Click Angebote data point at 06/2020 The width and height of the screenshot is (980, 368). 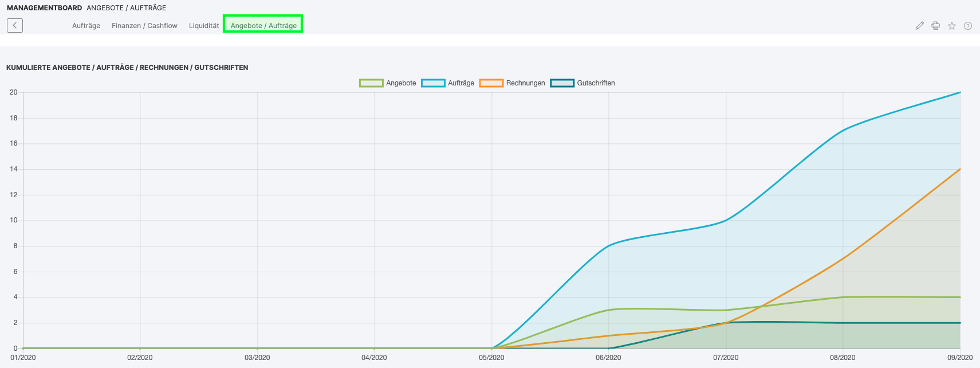[608, 310]
